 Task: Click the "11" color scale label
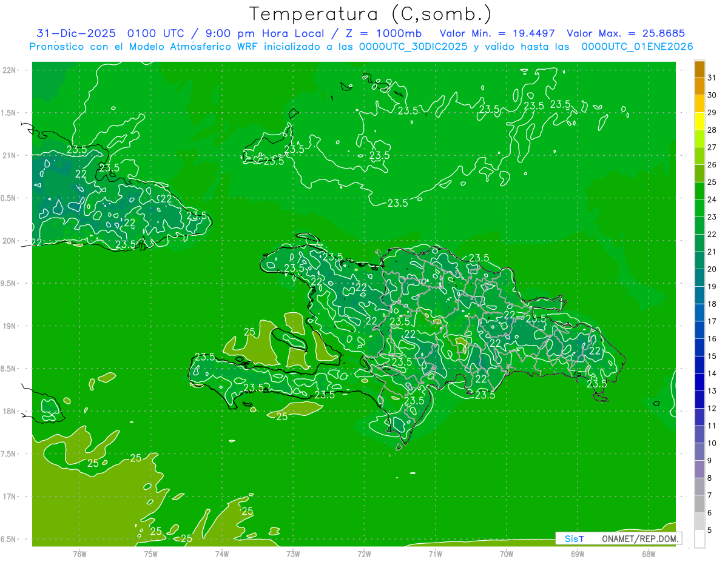712,426
